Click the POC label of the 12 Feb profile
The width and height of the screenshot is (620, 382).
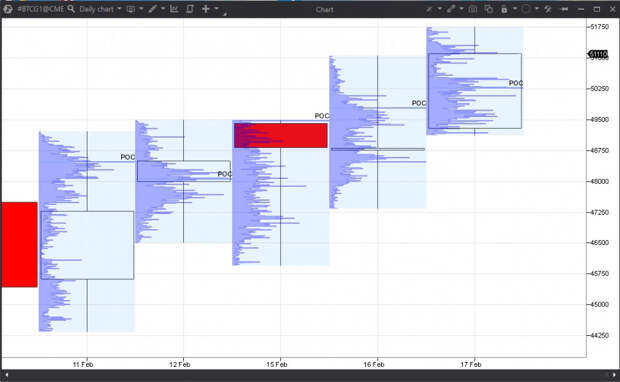[x=225, y=174]
